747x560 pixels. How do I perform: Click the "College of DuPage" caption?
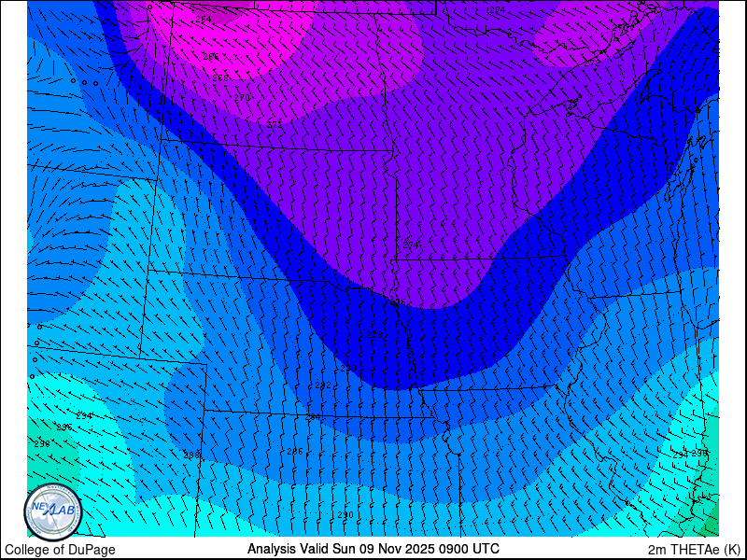click(60, 550)
